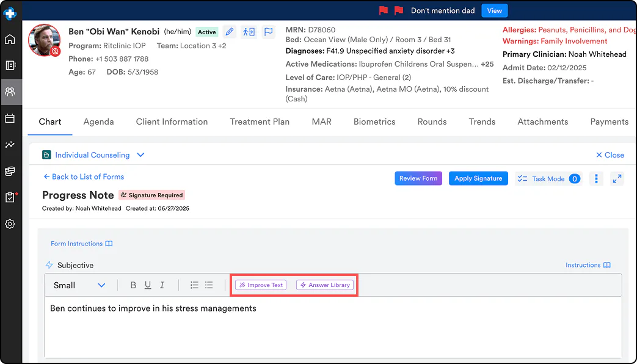This screenshot has width=637, height=364.
Task: Insert a bulleted list
Action: point(209,285)
